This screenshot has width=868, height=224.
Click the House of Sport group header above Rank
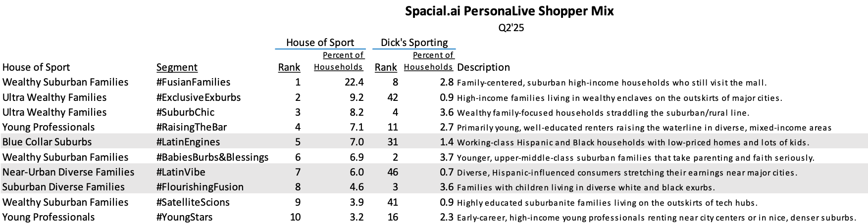320,43
